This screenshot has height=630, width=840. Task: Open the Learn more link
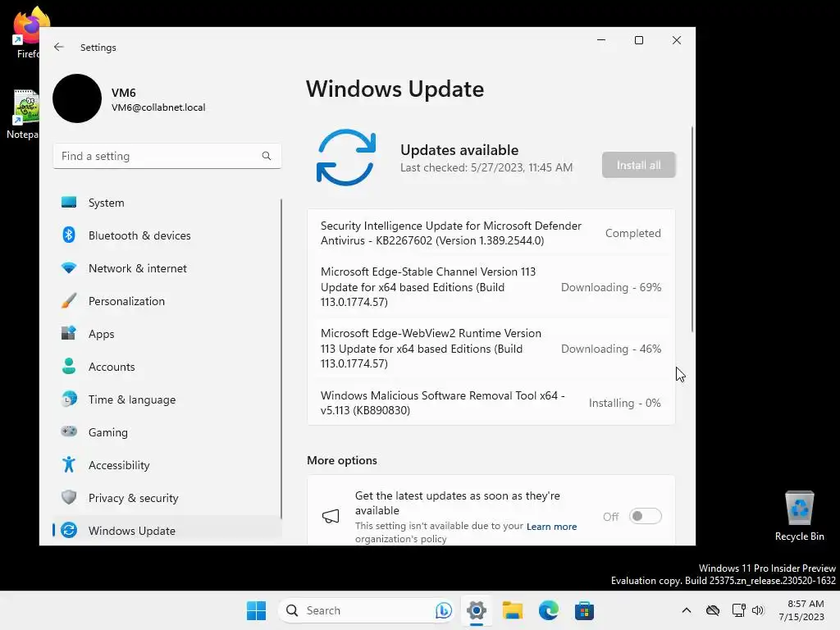[551, 527]
